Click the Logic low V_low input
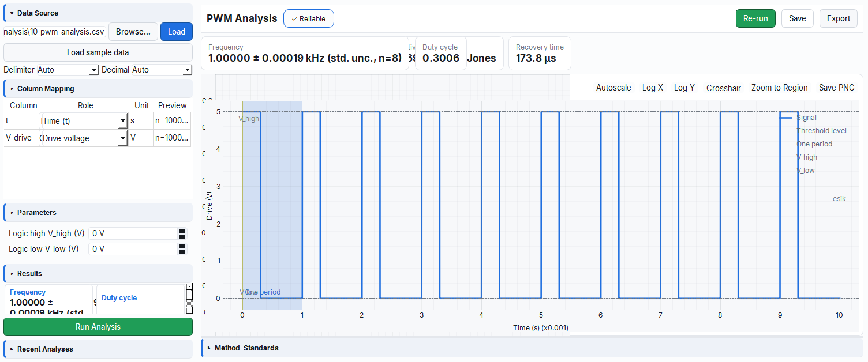868x362 pixels. [x=133, y=249]
